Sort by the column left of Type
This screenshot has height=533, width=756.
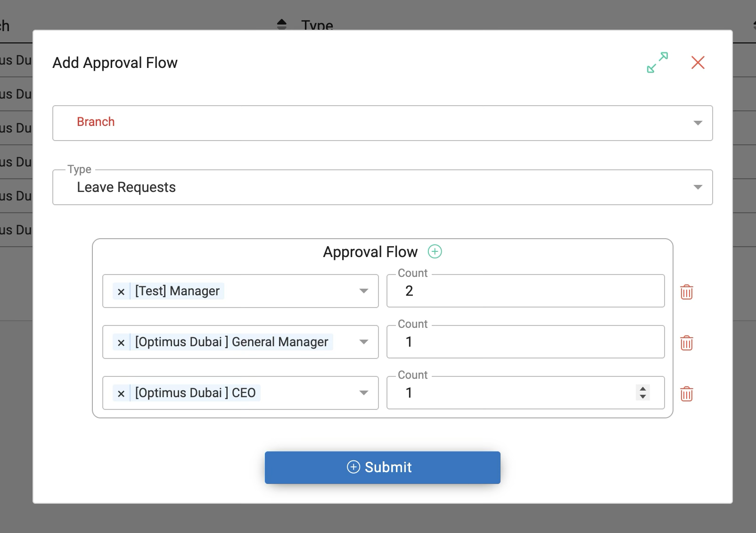tap(281, 25)
